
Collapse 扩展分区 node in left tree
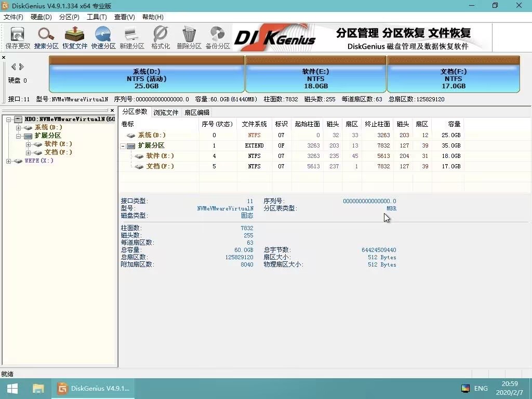point(19,136)
